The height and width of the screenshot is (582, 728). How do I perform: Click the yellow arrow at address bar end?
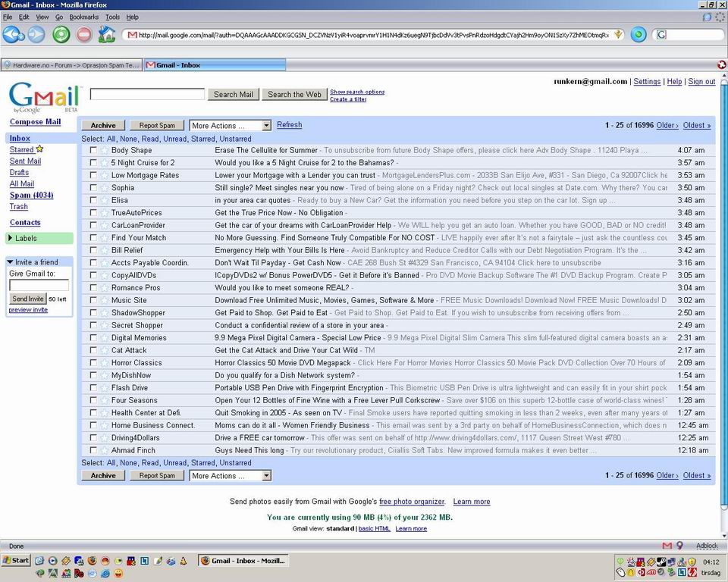[x=618, y=35]
